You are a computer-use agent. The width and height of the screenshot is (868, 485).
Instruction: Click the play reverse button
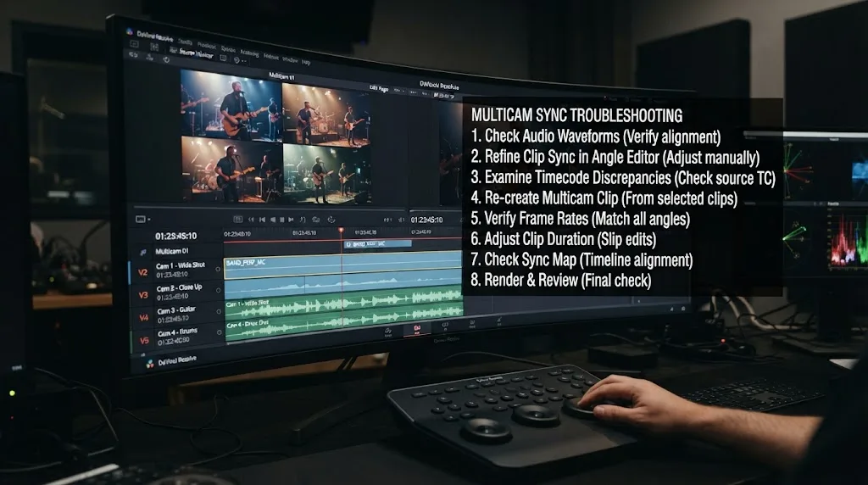coord(272,220)
